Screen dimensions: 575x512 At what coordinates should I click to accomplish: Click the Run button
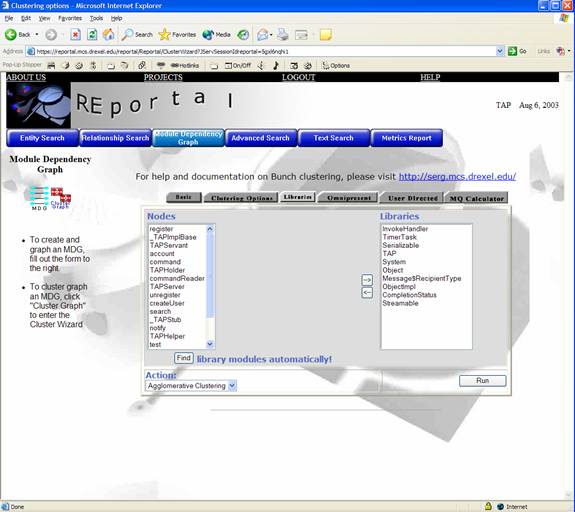pyautogui.click(x=483, y=381)
